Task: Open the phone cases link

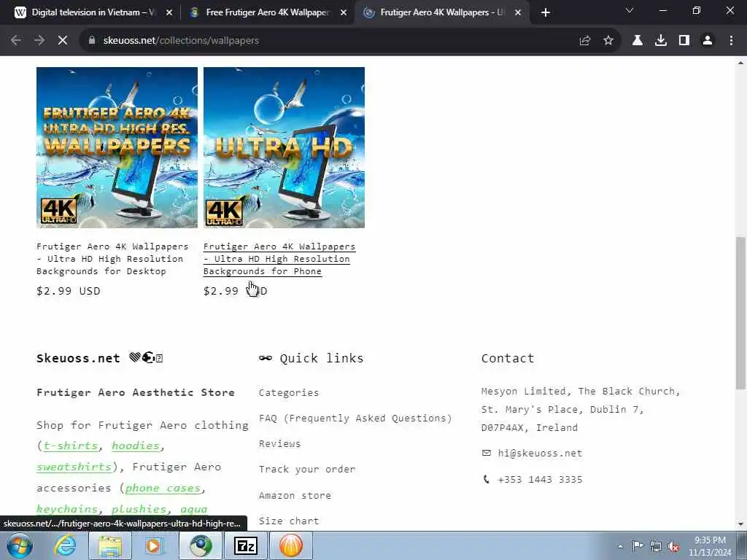Action: tap(163, 488)
